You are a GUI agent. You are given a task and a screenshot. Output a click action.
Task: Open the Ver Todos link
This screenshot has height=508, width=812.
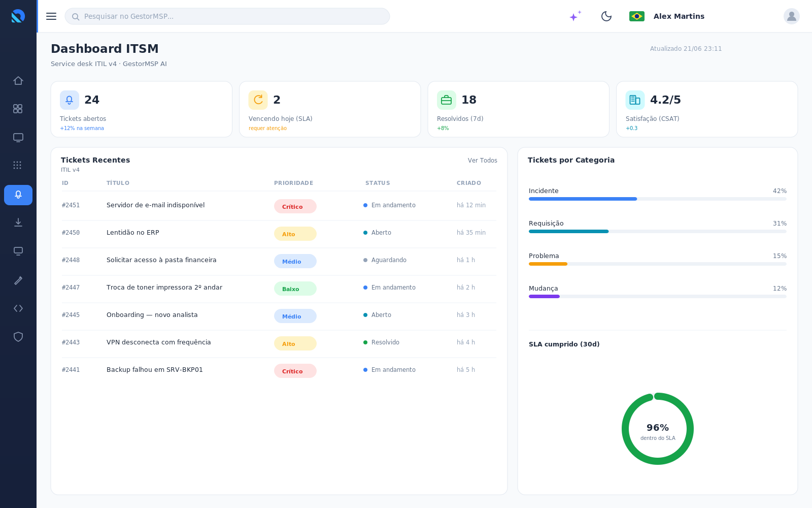[x=483, y=161]
